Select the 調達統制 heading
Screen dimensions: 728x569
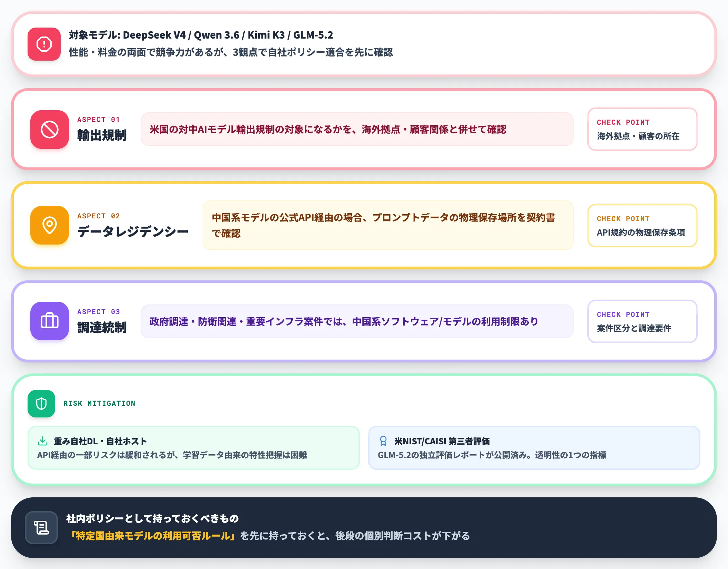coord(102,327)
